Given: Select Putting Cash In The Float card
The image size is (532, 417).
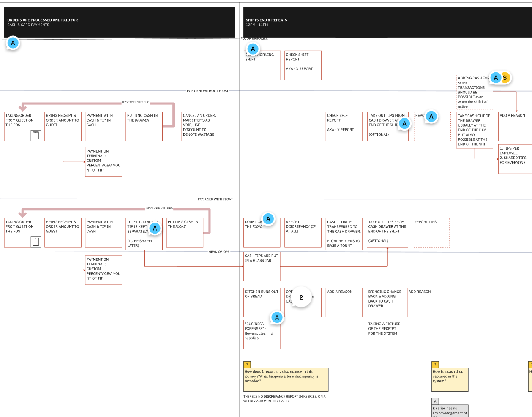Looking at the screenshot, I should point(185,233).
